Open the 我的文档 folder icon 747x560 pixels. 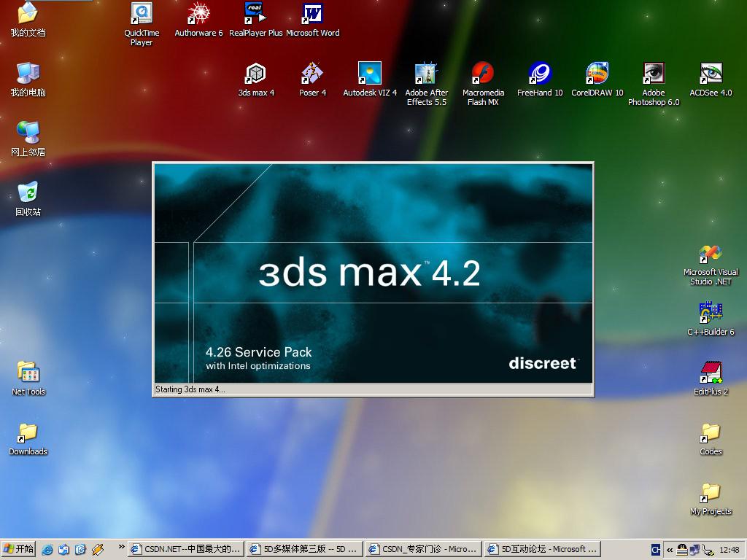tap(28, 13)
